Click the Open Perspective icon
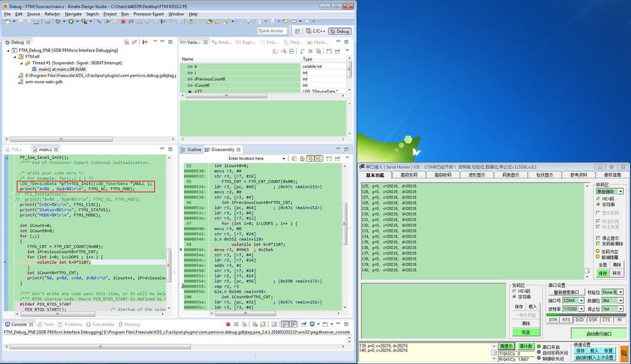The image size is (631, 364). click(x=297, y=31)
